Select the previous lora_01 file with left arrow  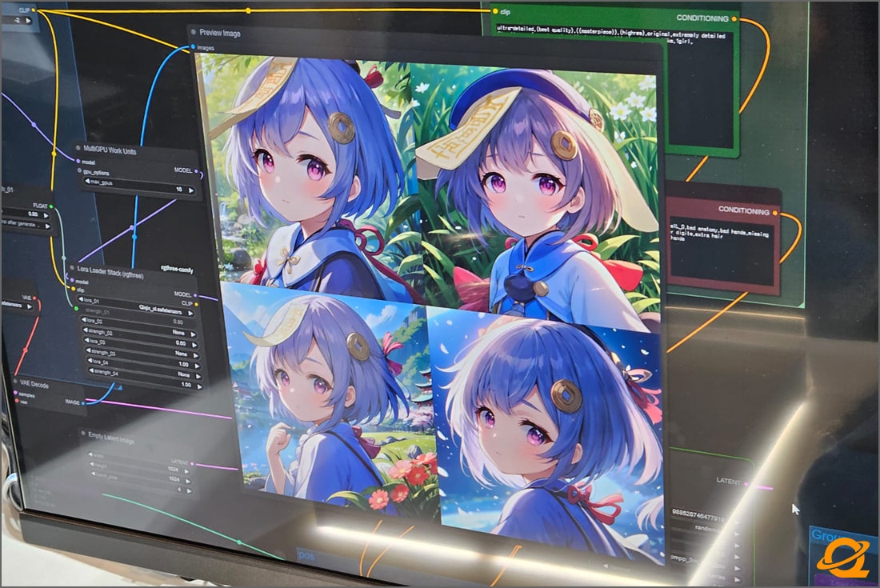pos(82,300)
